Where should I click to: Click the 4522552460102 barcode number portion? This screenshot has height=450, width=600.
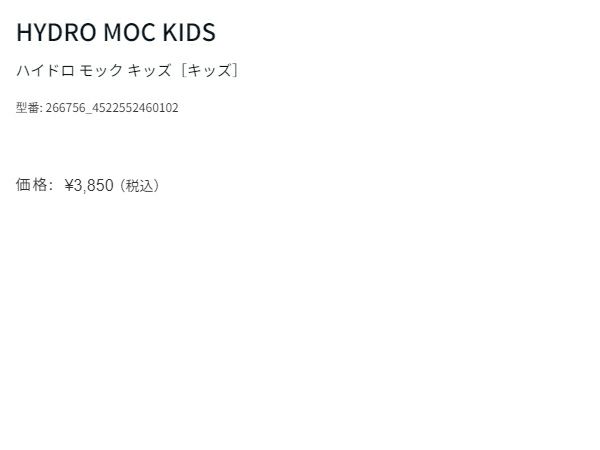135,108
